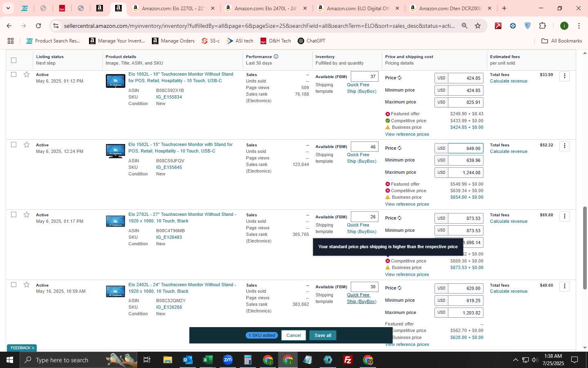Viewport: 588px width, 368px height.
Task: Favorite the Elo 2702L listing star
Action: coord(27,215)
